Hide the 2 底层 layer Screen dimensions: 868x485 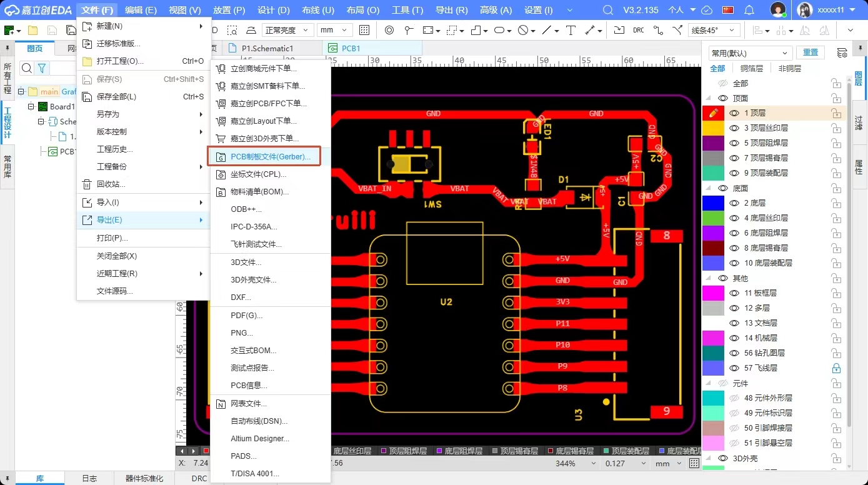coord(734,203)
